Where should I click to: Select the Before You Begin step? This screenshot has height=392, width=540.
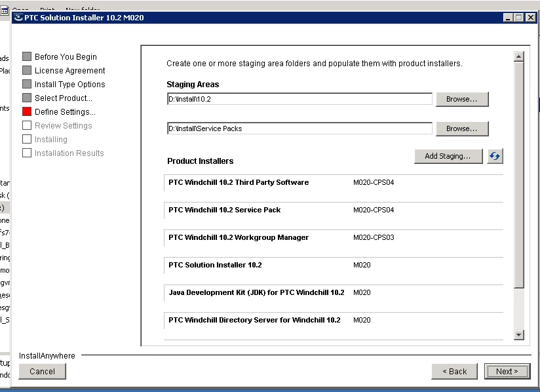(60, 56)
